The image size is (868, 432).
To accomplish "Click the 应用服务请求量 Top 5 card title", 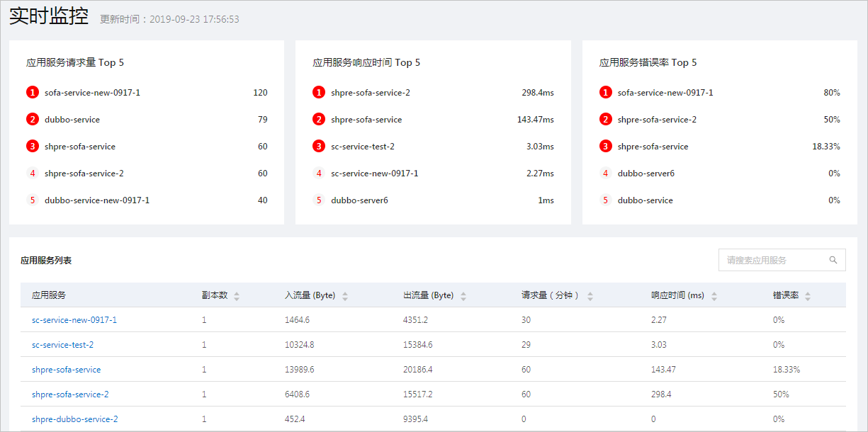I will point(75,62).
